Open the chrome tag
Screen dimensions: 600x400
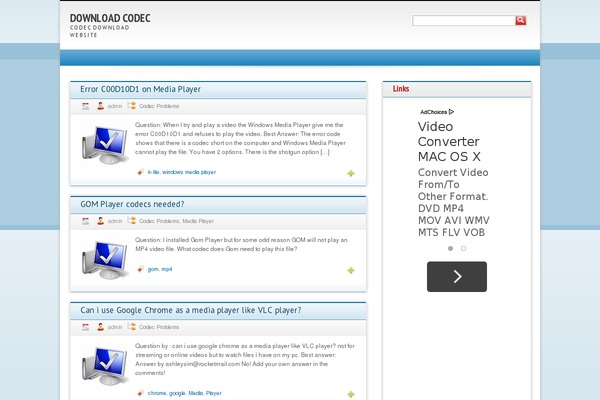pyautogui.click(x=157, y=393)
